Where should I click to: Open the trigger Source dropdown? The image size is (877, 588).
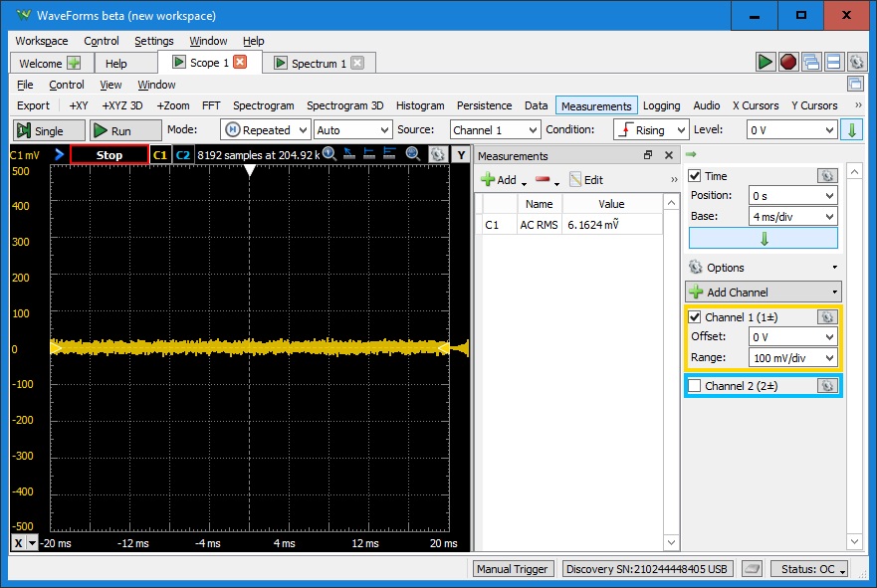coord(495,130)
